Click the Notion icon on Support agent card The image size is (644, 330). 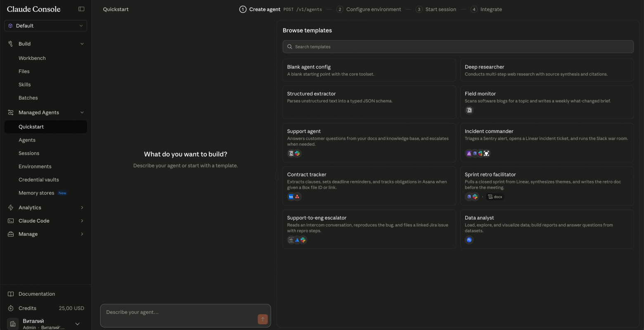pyautogui.click(x=291, y=153)
